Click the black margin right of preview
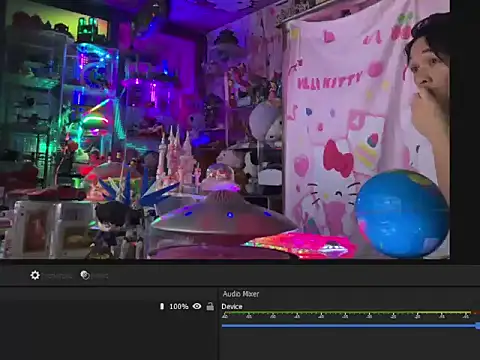The height and width of the screenshot is (360, 480). [465, 130]
